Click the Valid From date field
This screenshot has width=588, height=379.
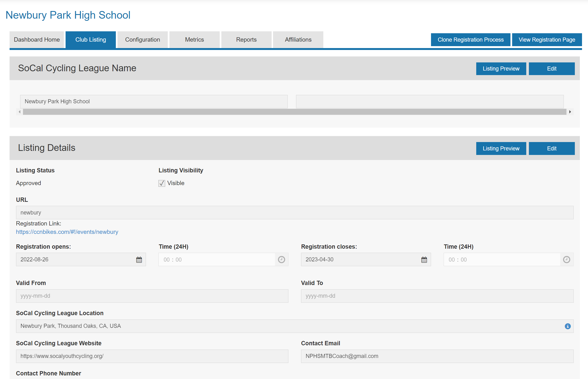coord(152,296)
